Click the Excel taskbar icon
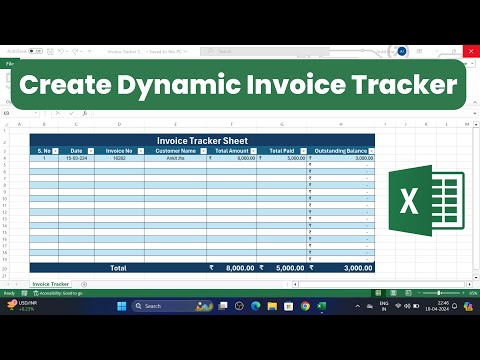 (x=322, y=306)
